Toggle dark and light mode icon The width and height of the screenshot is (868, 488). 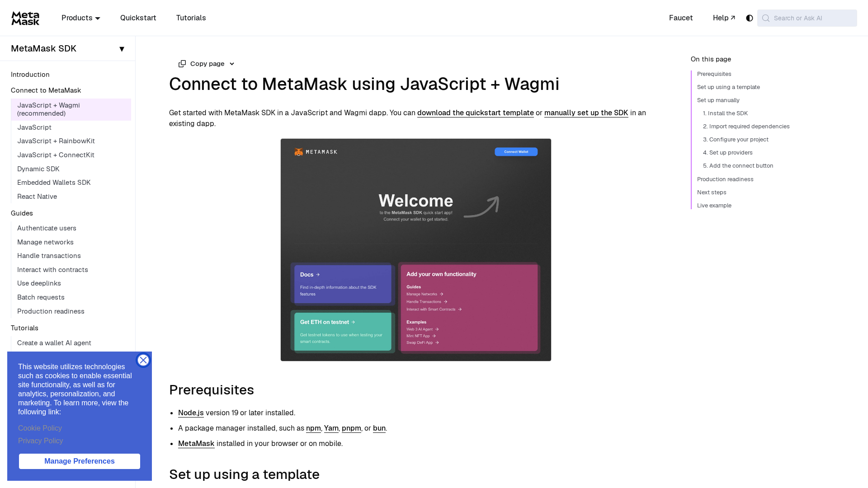click(x=749, y=18)
